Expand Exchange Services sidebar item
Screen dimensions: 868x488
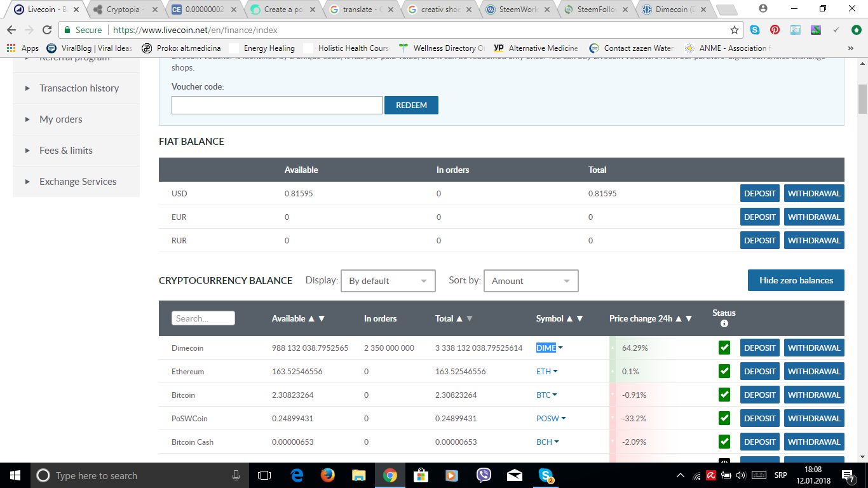pos(76,182)
